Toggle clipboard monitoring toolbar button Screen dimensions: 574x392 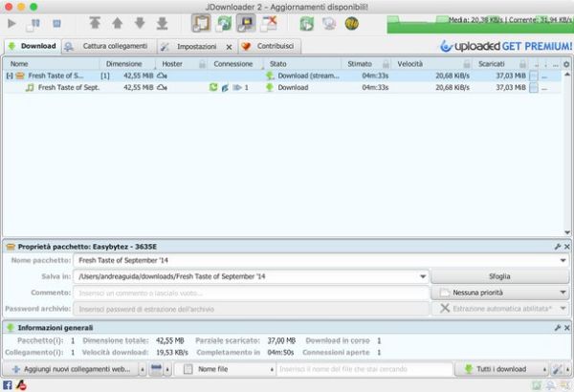pyautogui.click(x=203, y=23)
